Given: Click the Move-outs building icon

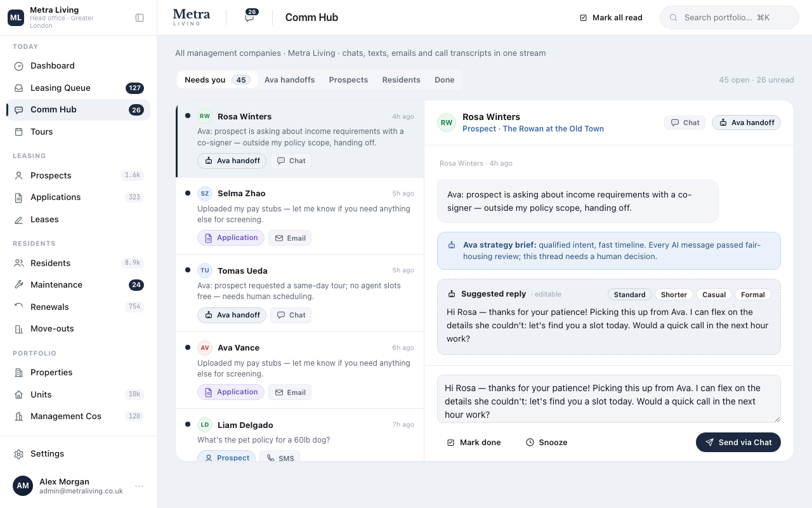Looking at the screenshot, I should tap(19, 329).
